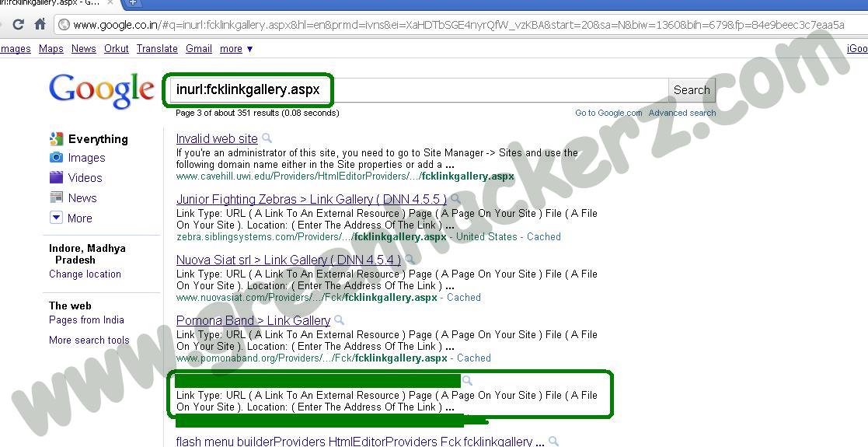Screen dimensions: 868x447
Task: Click the Google logo
Action: click(x=101, y=90)
